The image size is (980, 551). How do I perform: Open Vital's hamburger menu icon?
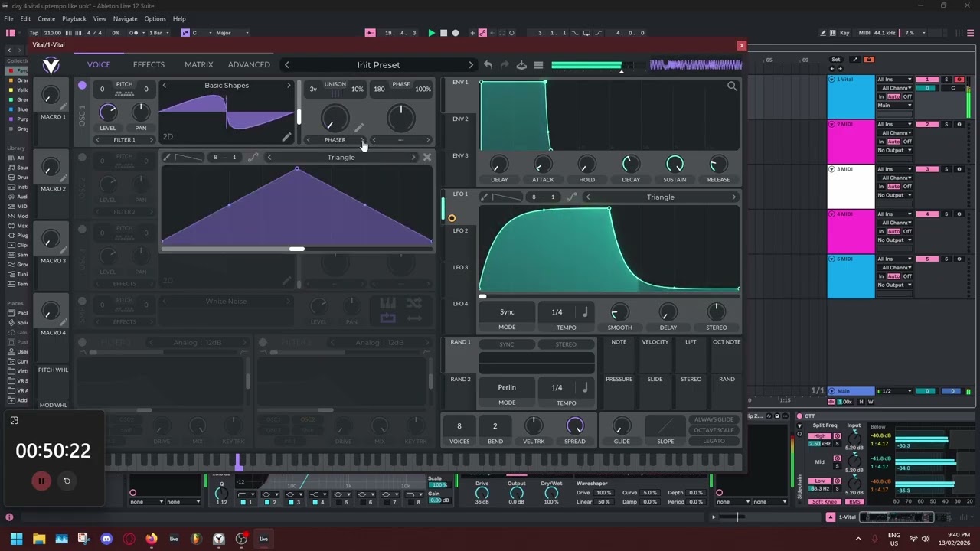click(x=538, y=65)
